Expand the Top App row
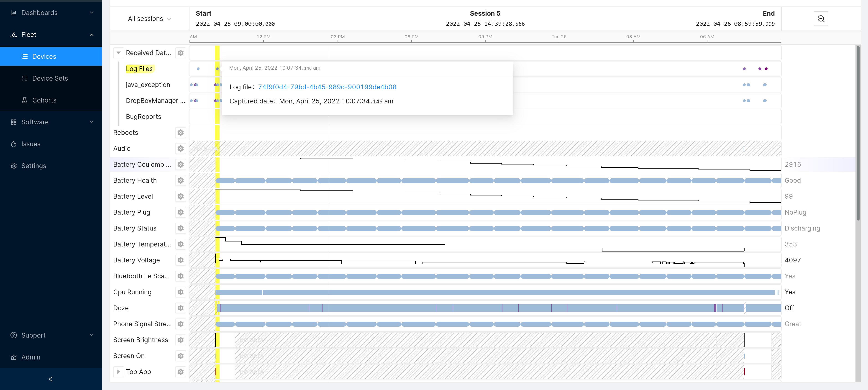The width and height of the screenshot is (868, 390). click(x=119, y=372)
